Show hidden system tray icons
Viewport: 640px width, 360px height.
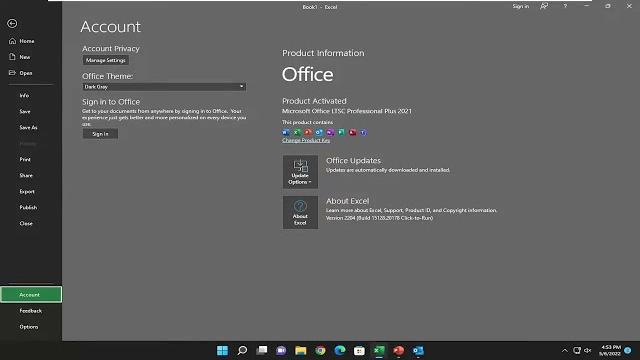click(x=564, y=351)
